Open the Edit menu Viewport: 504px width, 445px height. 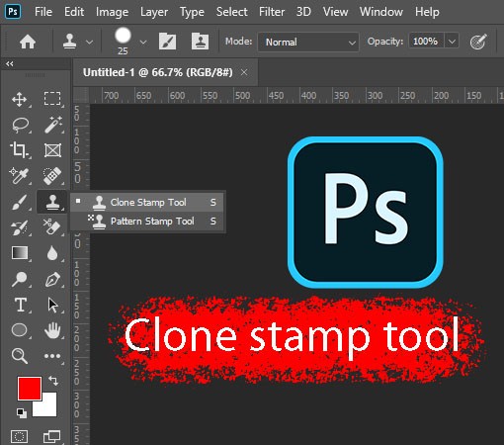(74, 12)
